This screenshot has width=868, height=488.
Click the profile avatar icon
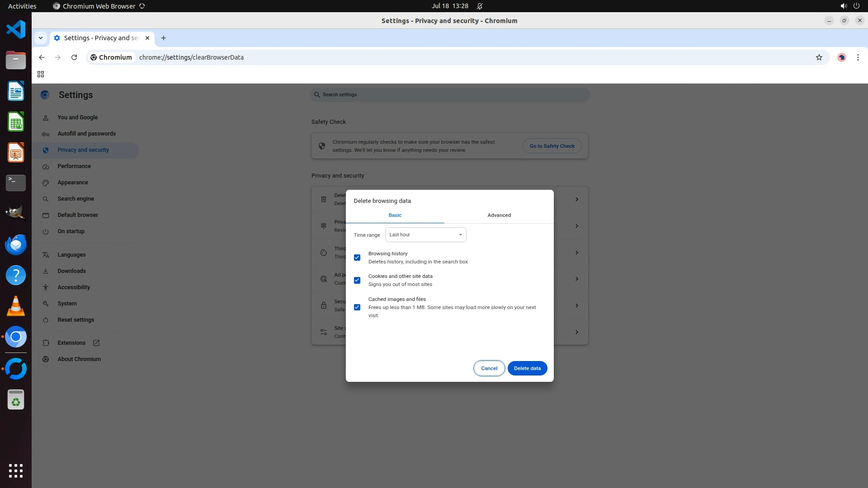click(841, 57)
